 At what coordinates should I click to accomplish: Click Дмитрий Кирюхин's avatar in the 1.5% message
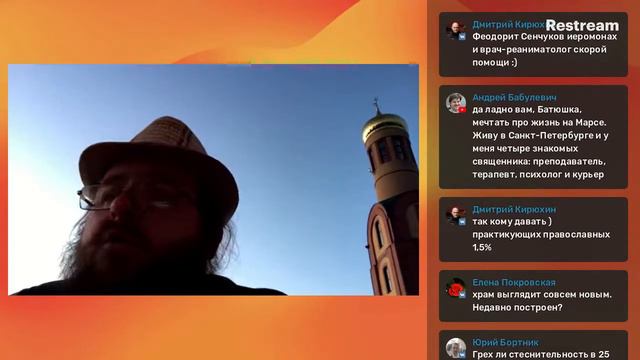click(x=456, y=216)
